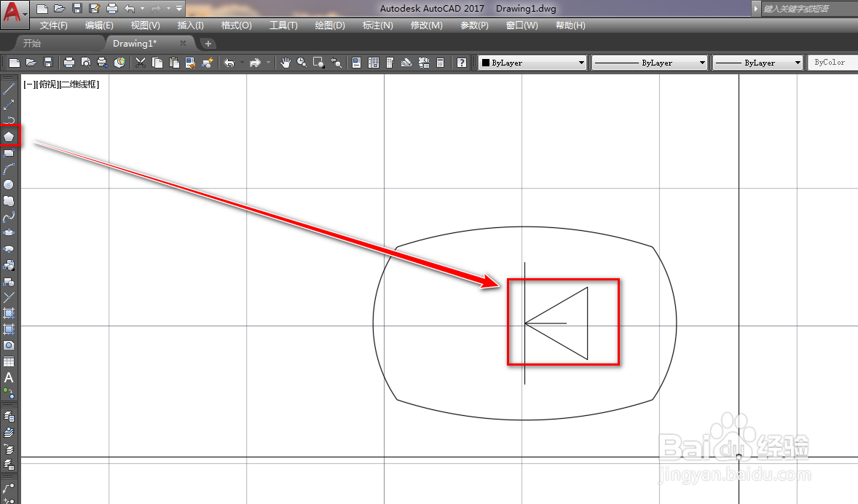Click the Help question mark icon

462,63
